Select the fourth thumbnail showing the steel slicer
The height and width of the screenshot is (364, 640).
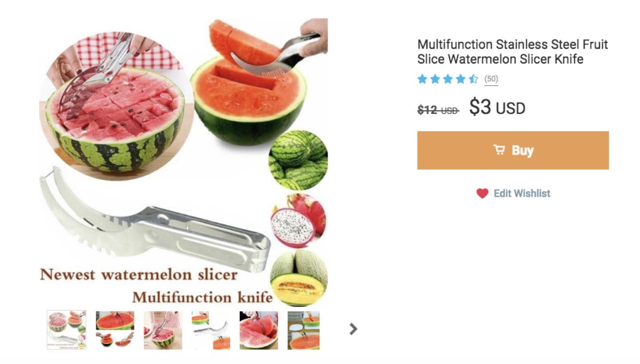coord(211,330)
